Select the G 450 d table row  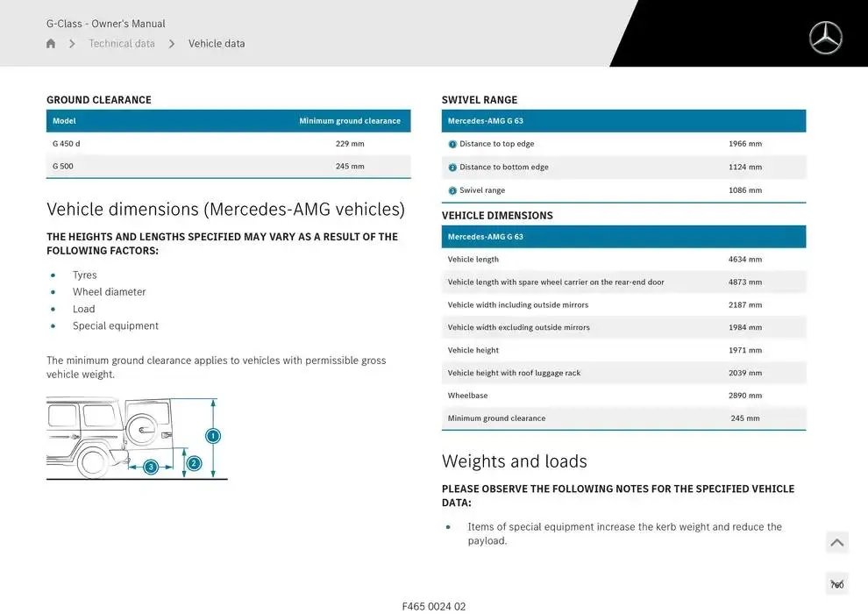(228, 144)
